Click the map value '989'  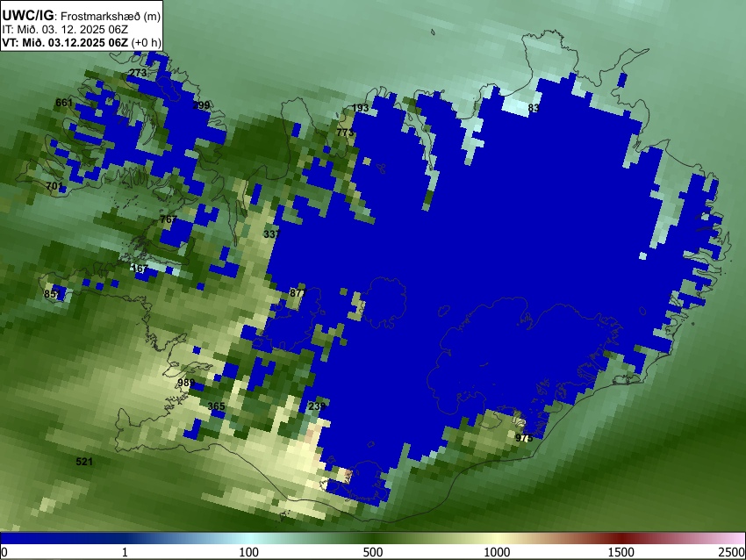(186, 383)
